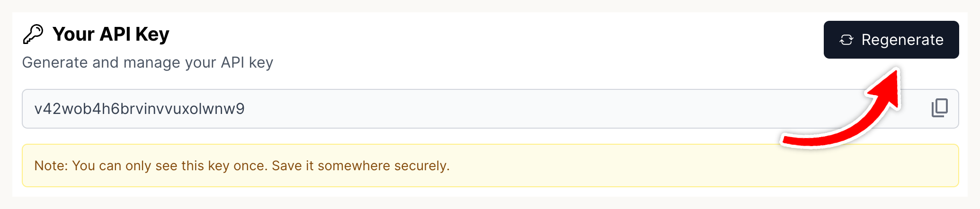This screenshot has height=209, width=980.
Task: Click empty space inside API key field
Action: pos(568,109)
